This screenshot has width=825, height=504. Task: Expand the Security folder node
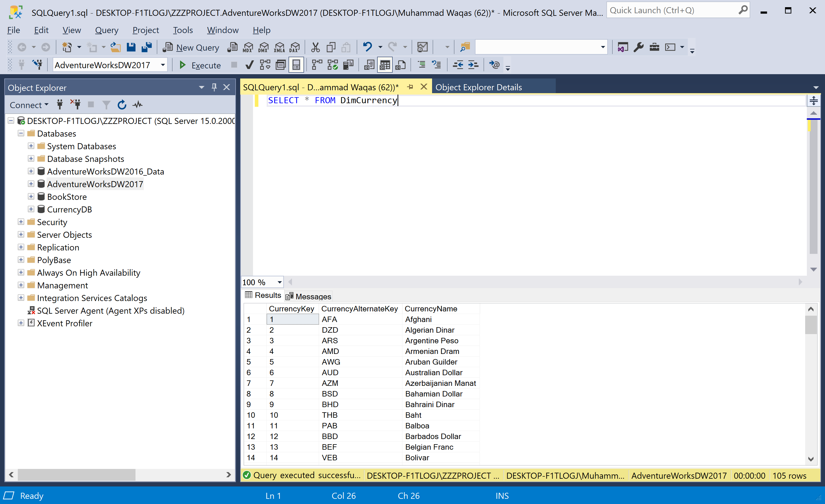(x=21, y=222)
